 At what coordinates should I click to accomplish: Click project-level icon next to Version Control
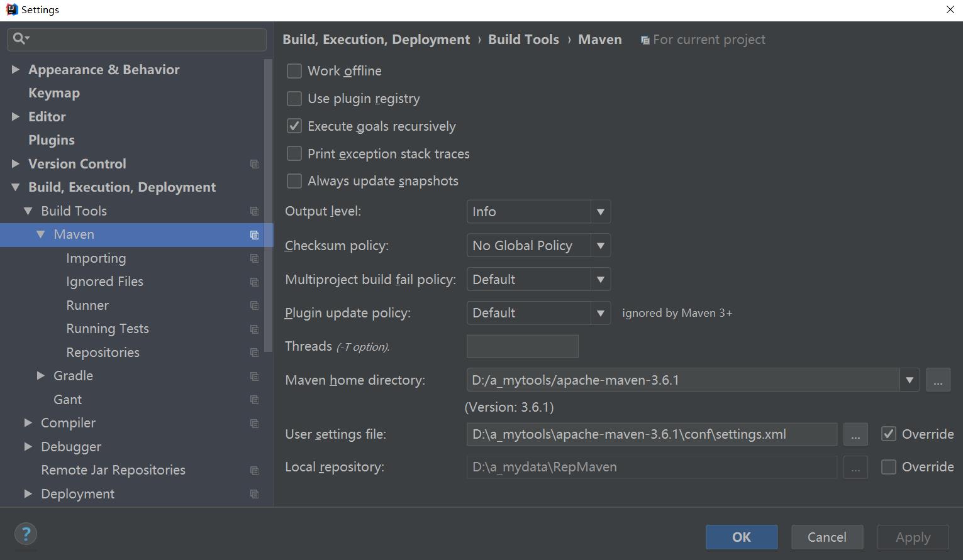(x=254, y=164)
